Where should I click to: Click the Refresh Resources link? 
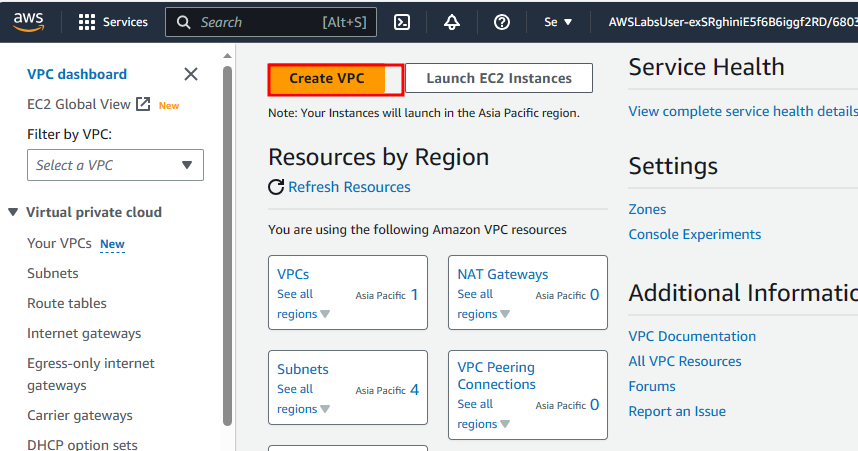[349, 187]
